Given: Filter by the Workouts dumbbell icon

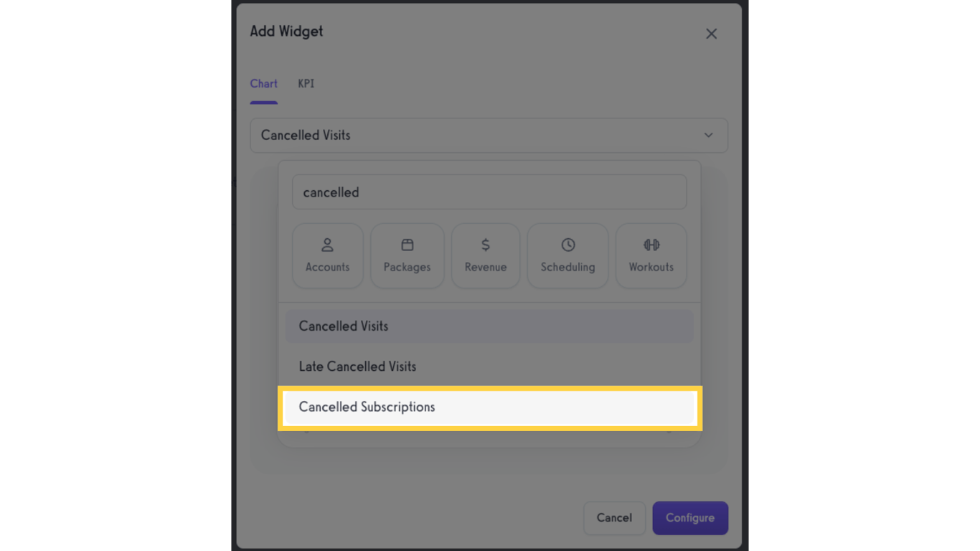Looking at the screenshot, I should (651, 255).
